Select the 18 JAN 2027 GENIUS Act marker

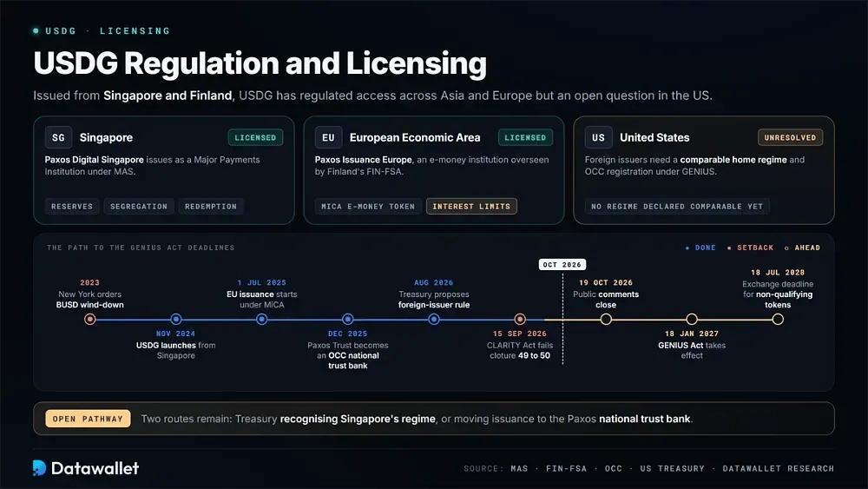[x=692, y=319]
